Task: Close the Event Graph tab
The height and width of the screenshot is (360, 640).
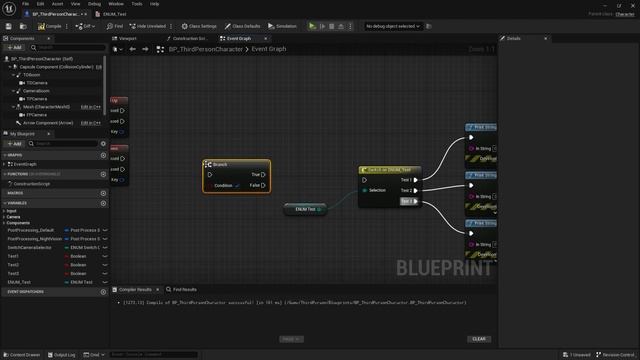Action: 266,38
